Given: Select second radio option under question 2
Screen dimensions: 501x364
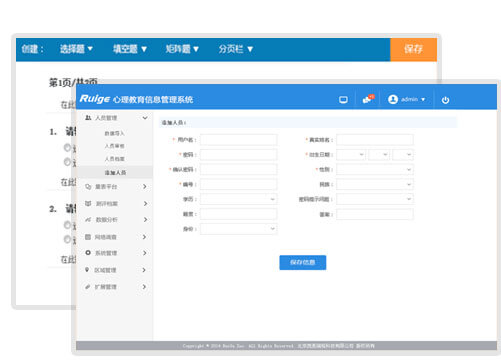Looking at the screenshot, I should (x=68, y=239).
